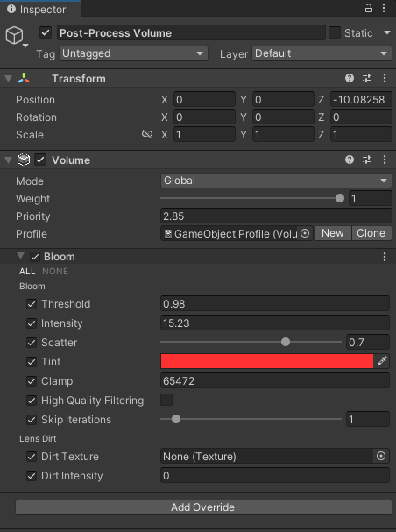Uncheck the Scatter override

(x=32, y=343)
